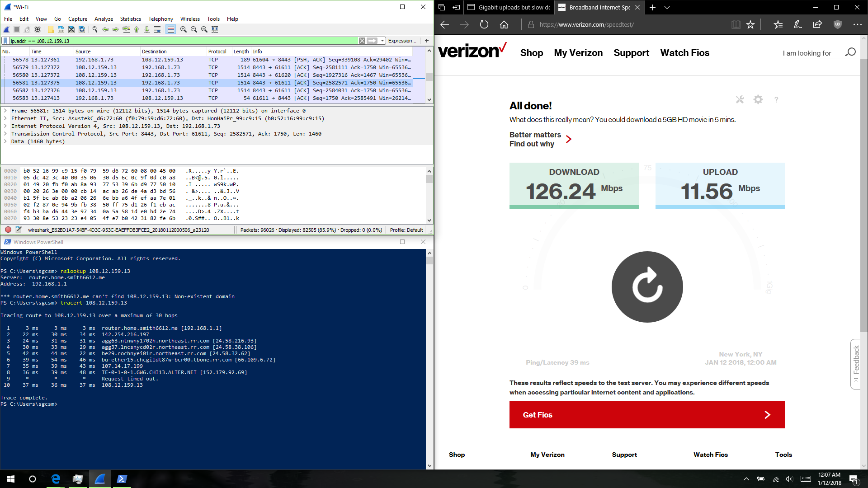
Task: Reset Wireshark text to normal size
Action: pyautogui.click(x=204, y=29)
